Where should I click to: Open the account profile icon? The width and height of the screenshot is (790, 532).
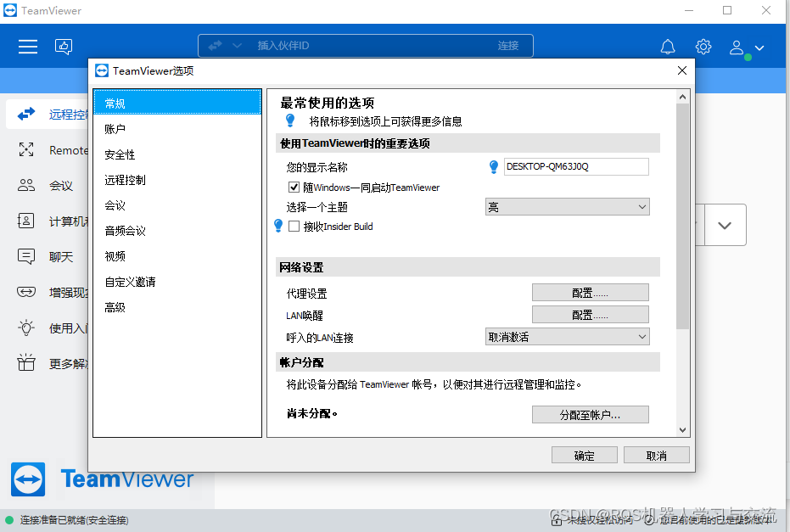click(x=737, y=48)
